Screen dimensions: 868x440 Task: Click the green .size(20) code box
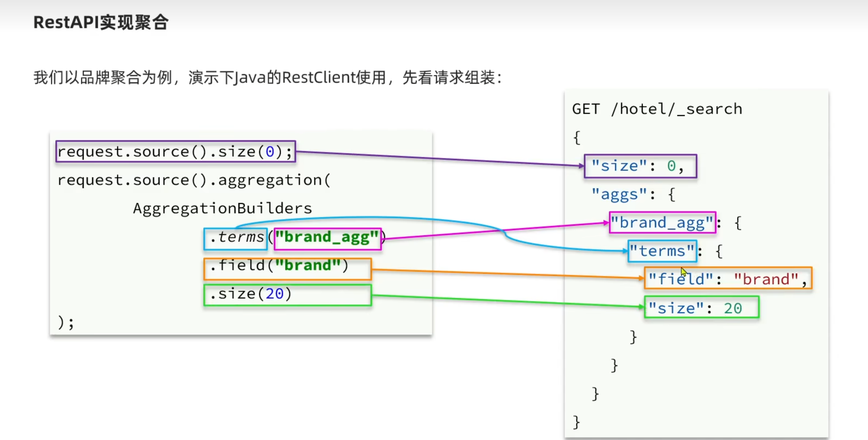tap(287, 295)
